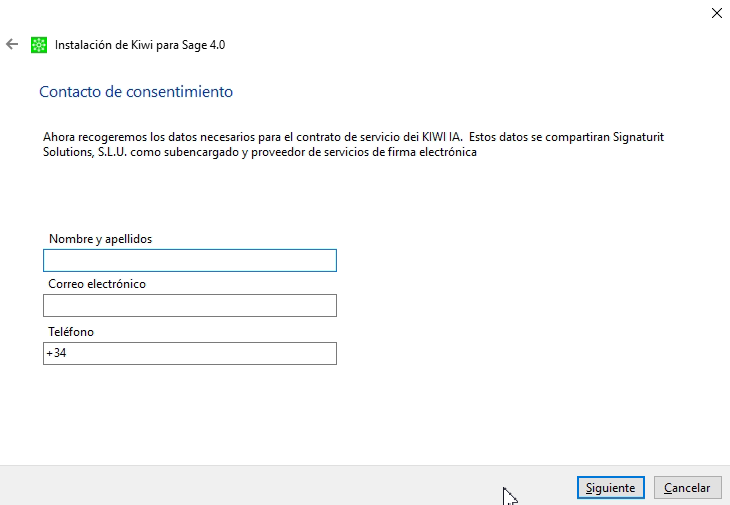Focus the Nombre y apellidos field
The width and height of the screenshot is (730, 505).
pyautogui.click(x=190, y=261)
